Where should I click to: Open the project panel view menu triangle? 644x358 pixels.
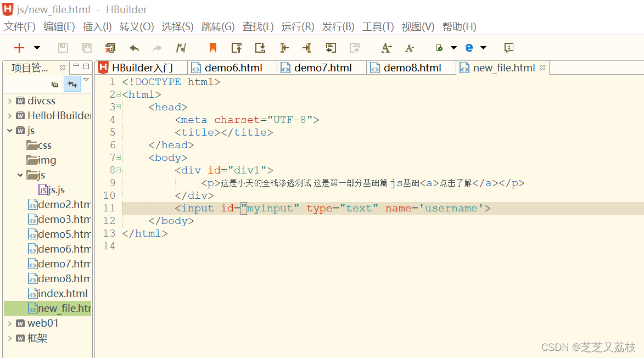coord(86,80)
